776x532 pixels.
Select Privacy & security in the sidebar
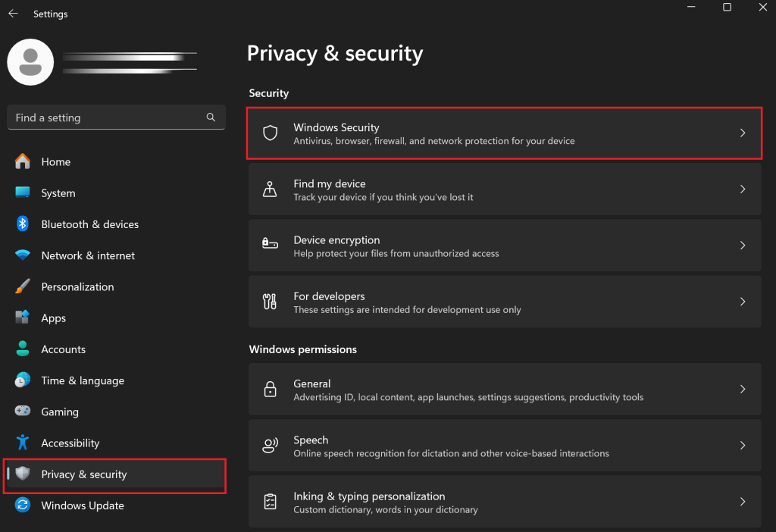point(85,474)
